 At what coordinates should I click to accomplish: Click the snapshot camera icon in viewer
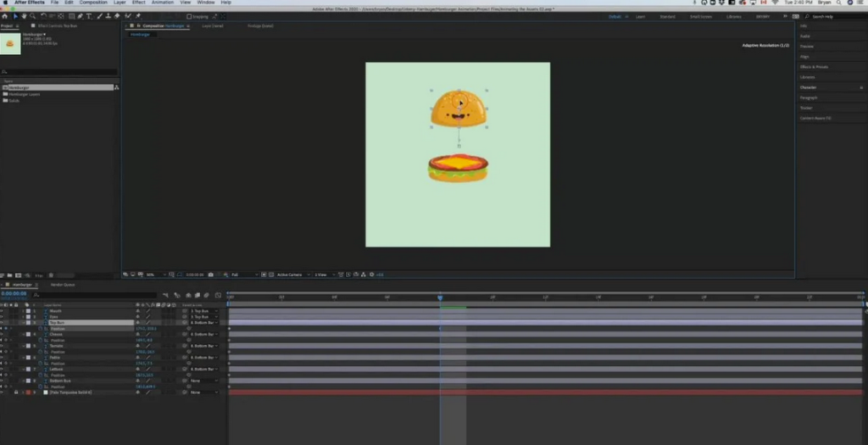(210, 275)
